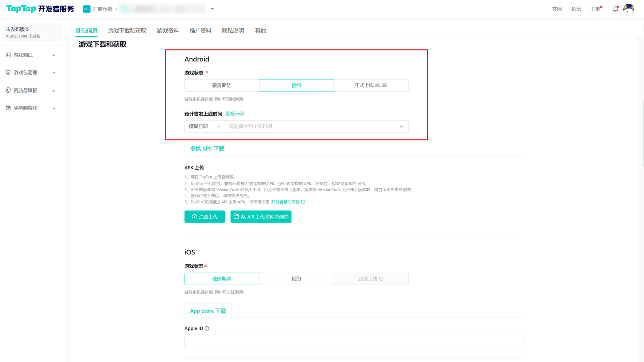
Task: Click the 买断制游戏 sidebar icon
Action: tap(8, 108)
